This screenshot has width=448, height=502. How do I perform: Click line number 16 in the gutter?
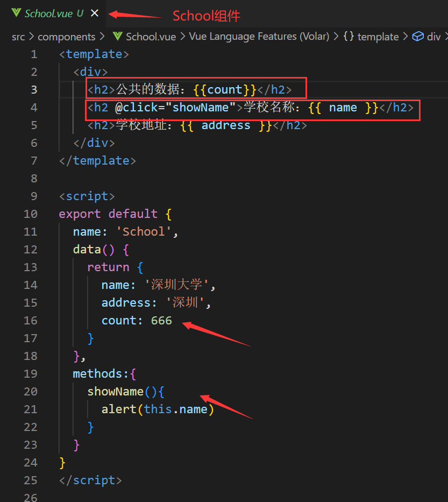[x=31, y=321]
